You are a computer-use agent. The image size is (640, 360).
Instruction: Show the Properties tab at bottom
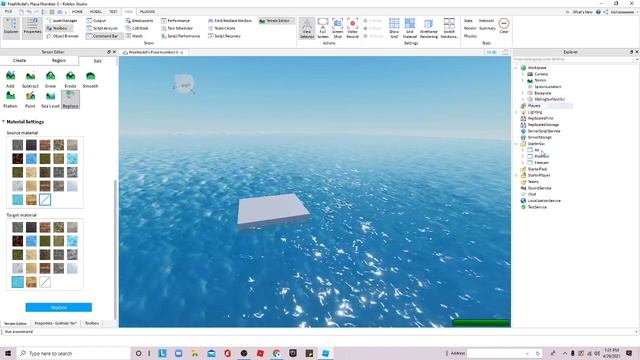click(x=55, y=323)
